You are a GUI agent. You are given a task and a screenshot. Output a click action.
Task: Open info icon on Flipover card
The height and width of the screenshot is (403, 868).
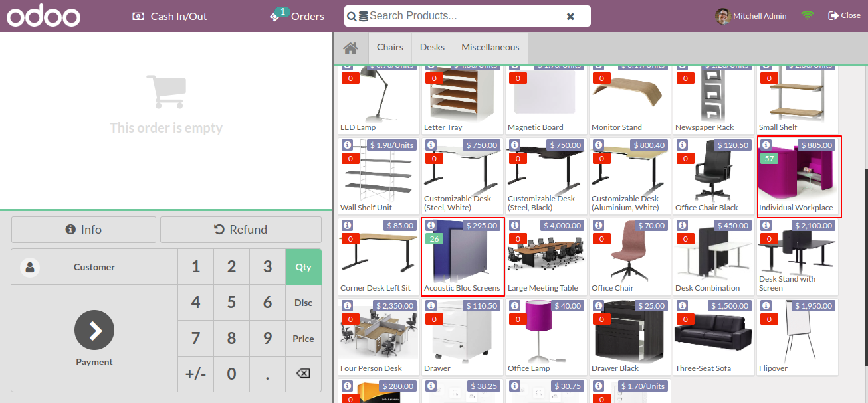tap(766, 305)
